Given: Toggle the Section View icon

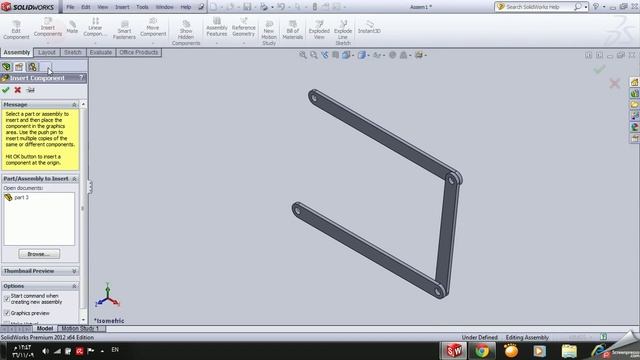Looking at the screenshot, I should pyautogui.click(x=336, y=55).
